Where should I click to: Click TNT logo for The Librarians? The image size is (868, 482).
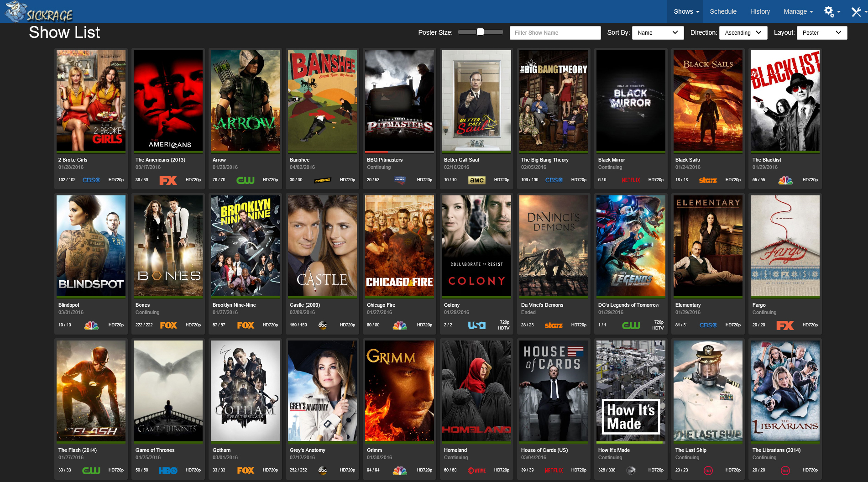[785, 470]
